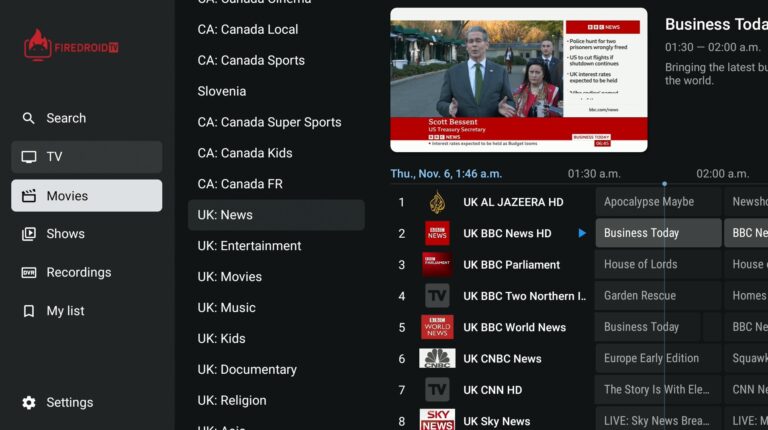This screenshot has height=430, width=768.
Task: Select the Al Jazeera channel logo
Action: tap(437, 202)
